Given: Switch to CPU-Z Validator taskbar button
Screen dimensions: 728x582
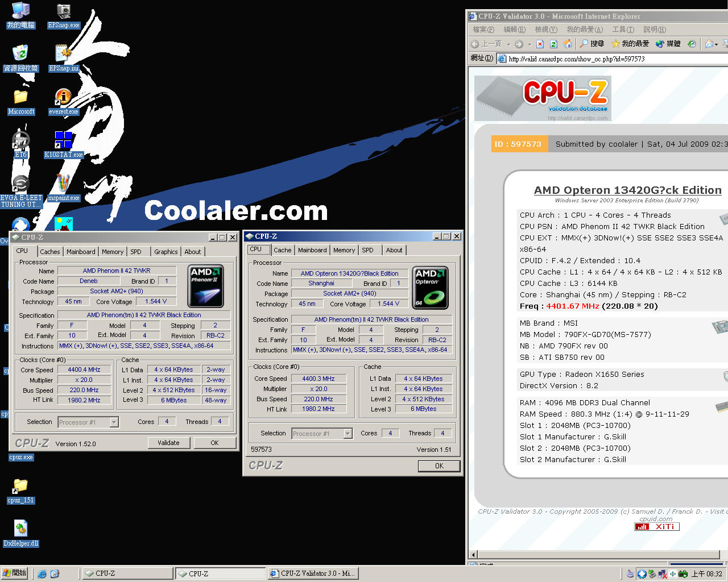Looking at the screenshot, I should 312,573.
